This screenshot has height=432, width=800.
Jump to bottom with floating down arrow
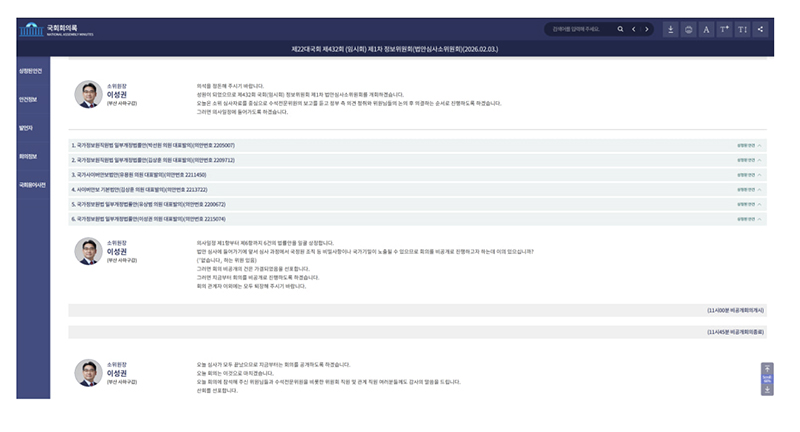click(x=768, y=390)
